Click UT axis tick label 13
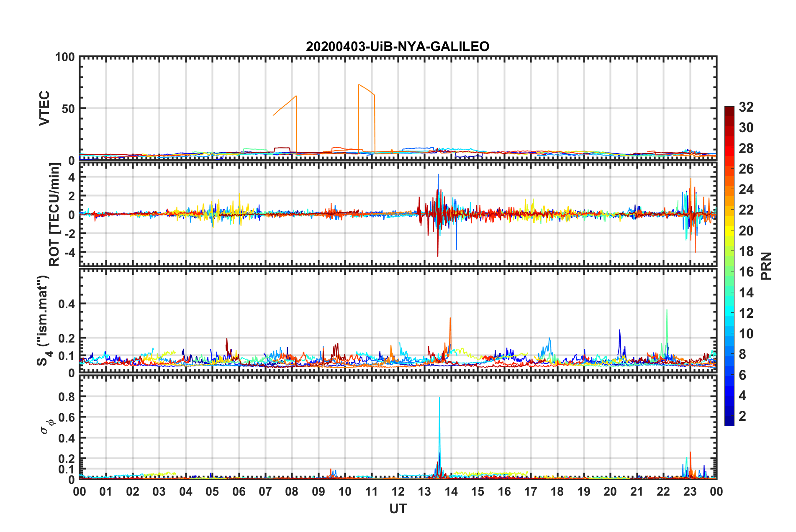The height and width of the screenshot is (532, 796). (424, 491)
